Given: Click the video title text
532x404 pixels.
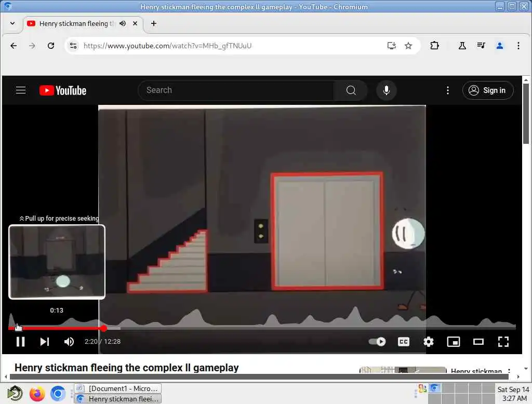Looking at the screenshot, I should tap(127, 368).
